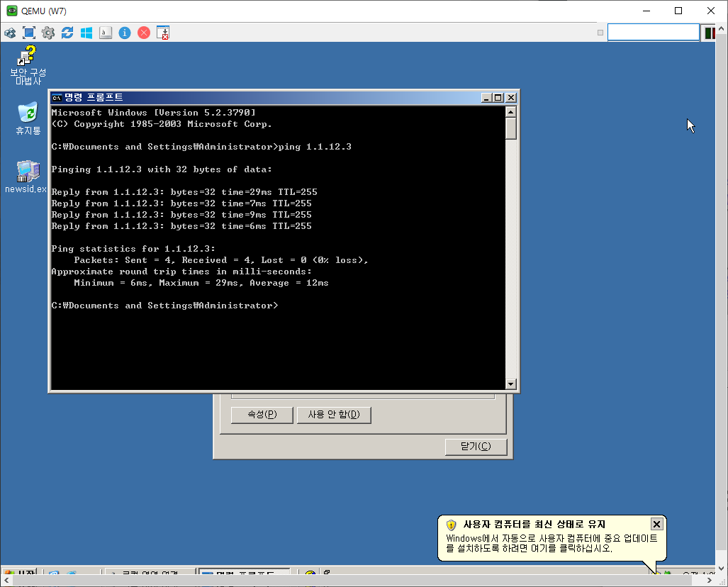Select the 휴지통 recycle bin desktop icon
Screen dimensions: 728x587
point(28,118)
